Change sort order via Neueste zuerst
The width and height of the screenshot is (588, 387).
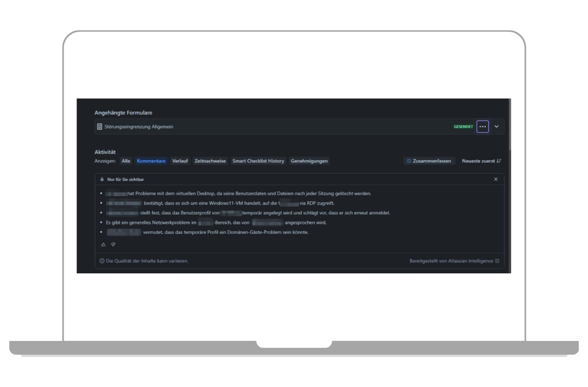[x=482, y=161]
